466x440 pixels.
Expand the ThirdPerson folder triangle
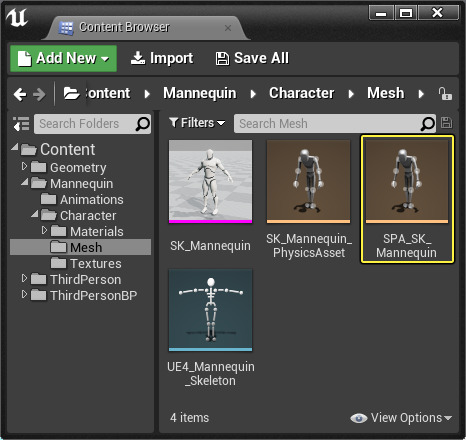point(24,278)
